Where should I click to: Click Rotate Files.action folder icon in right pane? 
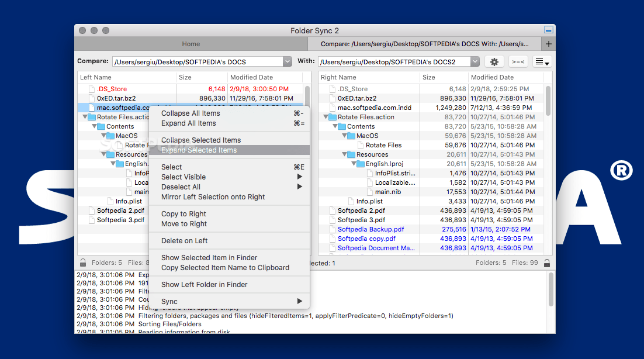(x=333, y=117)
